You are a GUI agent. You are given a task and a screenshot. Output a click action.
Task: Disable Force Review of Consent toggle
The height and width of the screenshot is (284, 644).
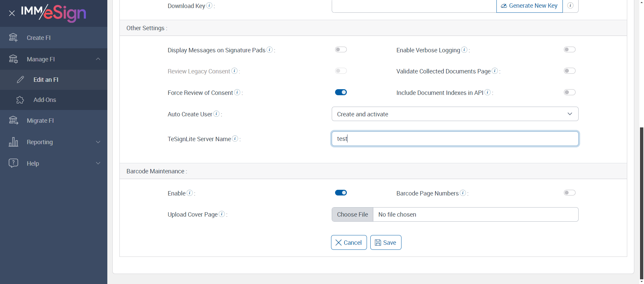point(341,92)
